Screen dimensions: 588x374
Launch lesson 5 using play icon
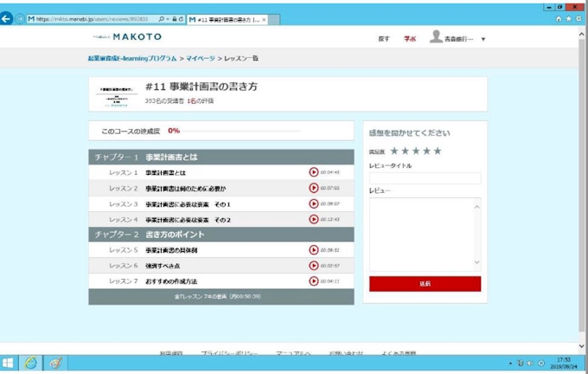[x=314, y=250]
